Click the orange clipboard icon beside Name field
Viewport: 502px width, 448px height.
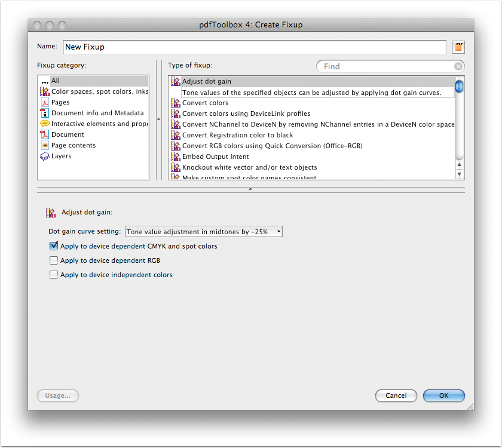[x=458, y=47]
